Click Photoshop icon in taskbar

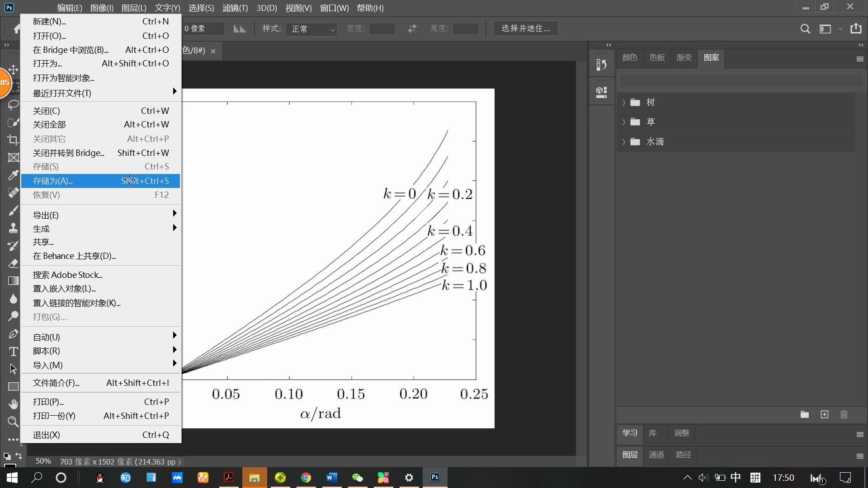click(x=434, y=477)
